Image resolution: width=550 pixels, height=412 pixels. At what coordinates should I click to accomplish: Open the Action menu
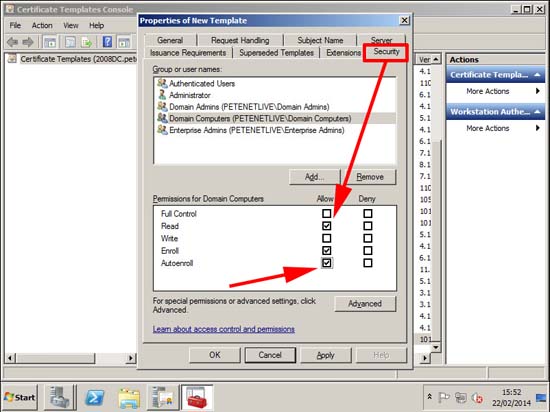click(42, 26)
